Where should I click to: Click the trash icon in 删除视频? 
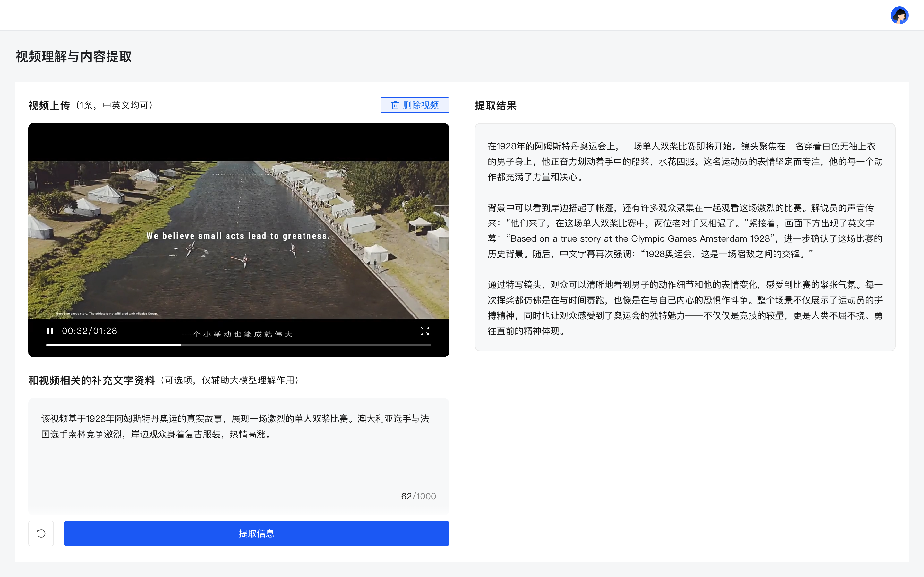[x=395, y=105]
